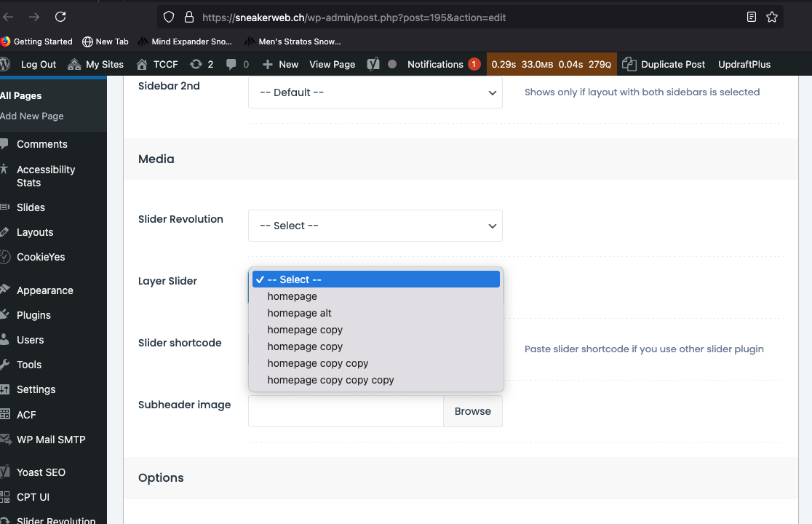Open the updates icon showing 2
Image resolution: width=812 pixels, height=524 pixels.
196,64
